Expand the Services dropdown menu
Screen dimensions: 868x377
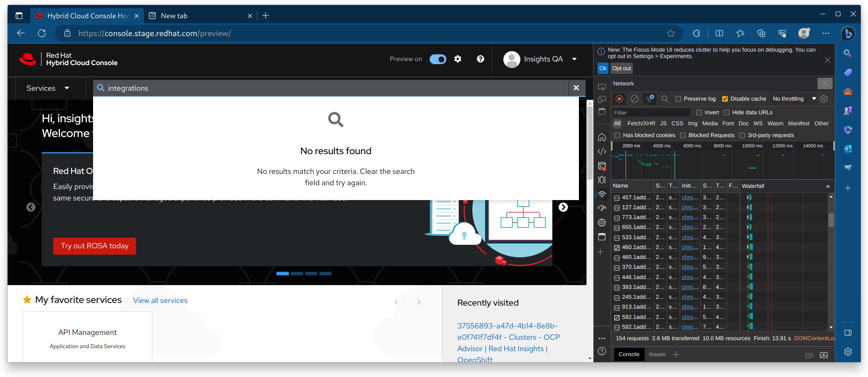pyautogui.click(x=48, y=88)
